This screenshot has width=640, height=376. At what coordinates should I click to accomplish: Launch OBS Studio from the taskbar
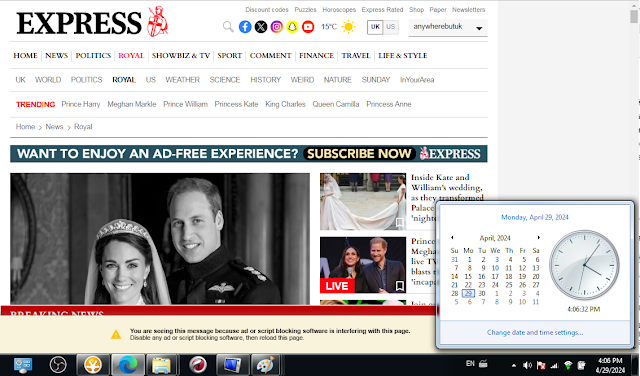point(58,365)
